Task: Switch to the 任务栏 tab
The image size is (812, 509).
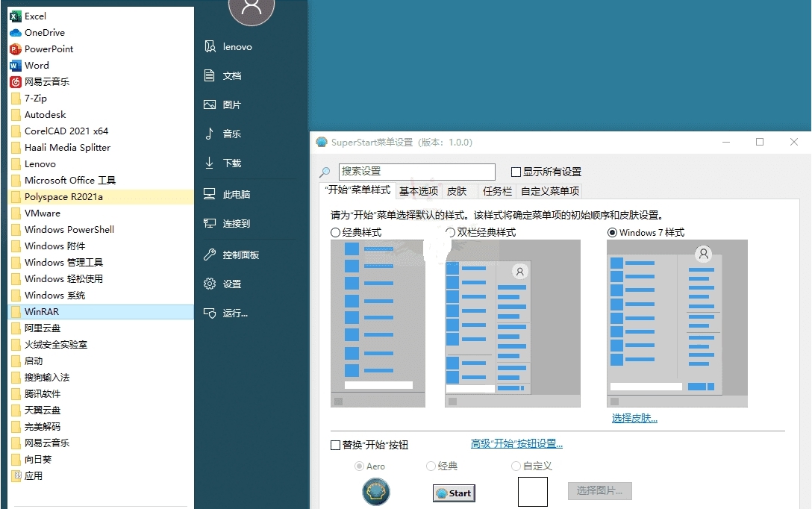Action: [x=498, y=191]
